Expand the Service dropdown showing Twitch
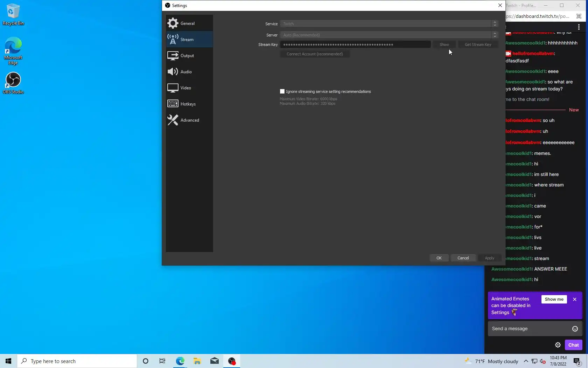588x368 pixels. pos(388,24)
